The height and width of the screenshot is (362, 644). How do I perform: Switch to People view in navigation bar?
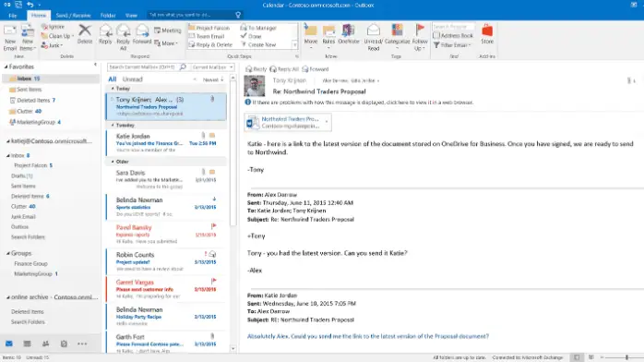45,344
